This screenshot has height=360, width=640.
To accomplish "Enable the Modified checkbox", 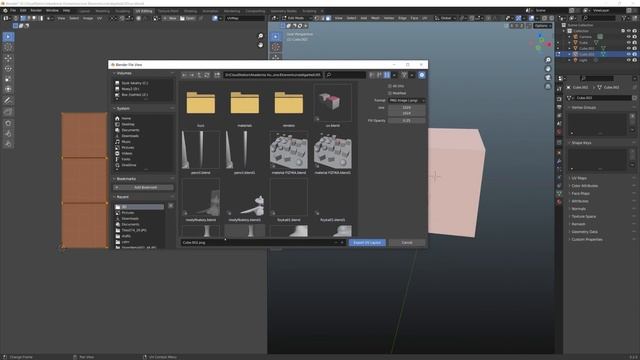I will click(390, 93).
